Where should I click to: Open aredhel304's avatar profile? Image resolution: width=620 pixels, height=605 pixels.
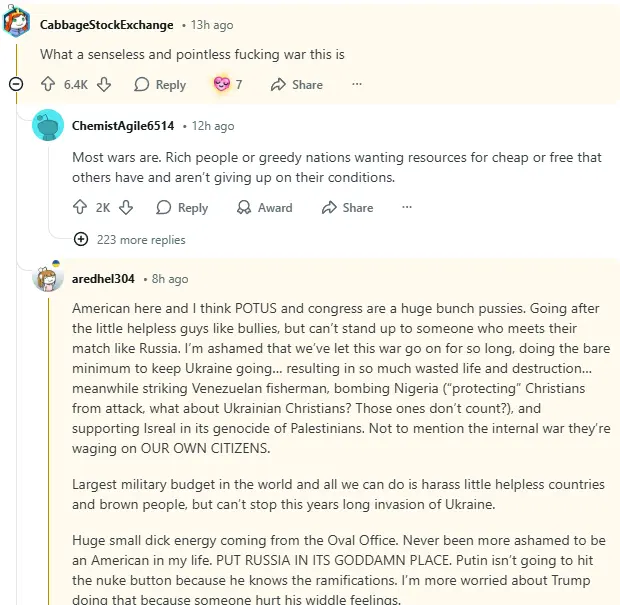[48, 278]
